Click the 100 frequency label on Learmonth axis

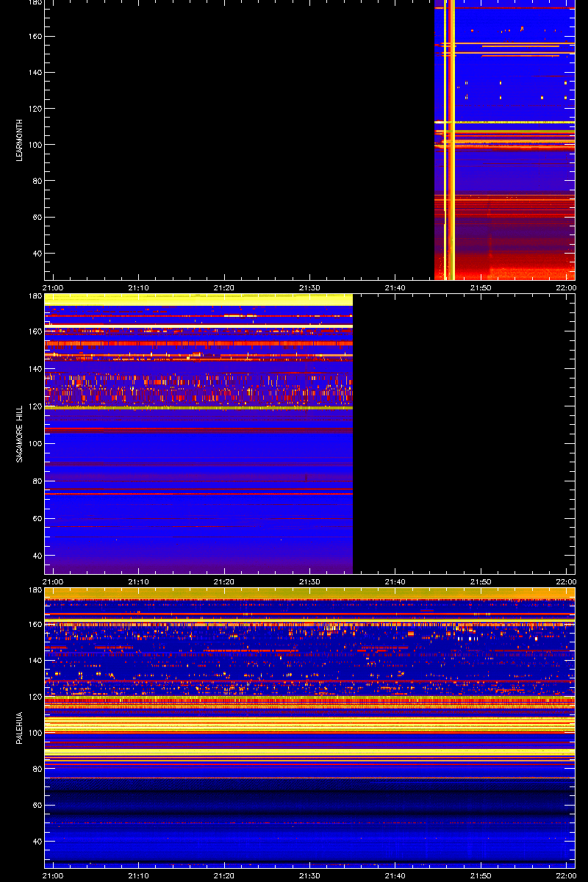[34, 145]
